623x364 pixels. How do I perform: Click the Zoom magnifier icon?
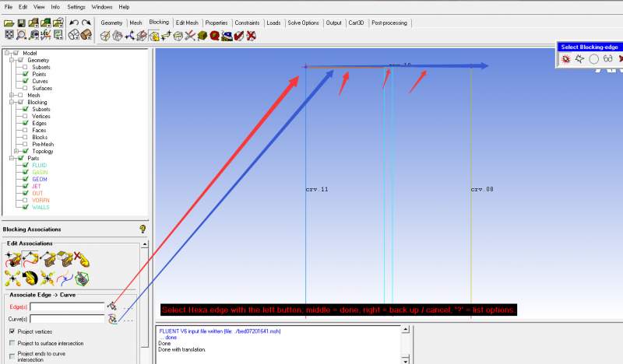click(x=22, y=35)
